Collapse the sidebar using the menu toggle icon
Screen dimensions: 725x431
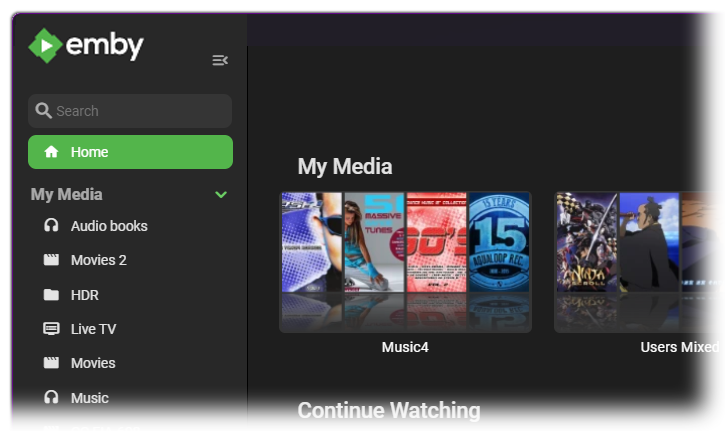coord(220,61)
